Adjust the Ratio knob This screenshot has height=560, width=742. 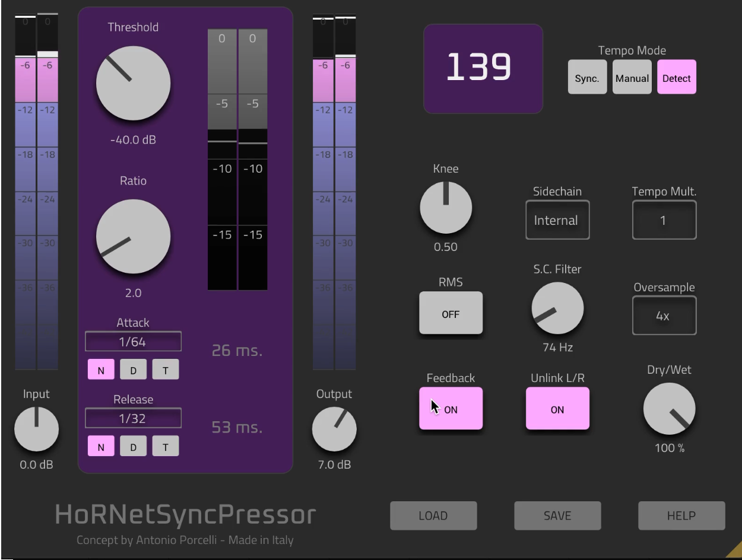coord(133,236)
